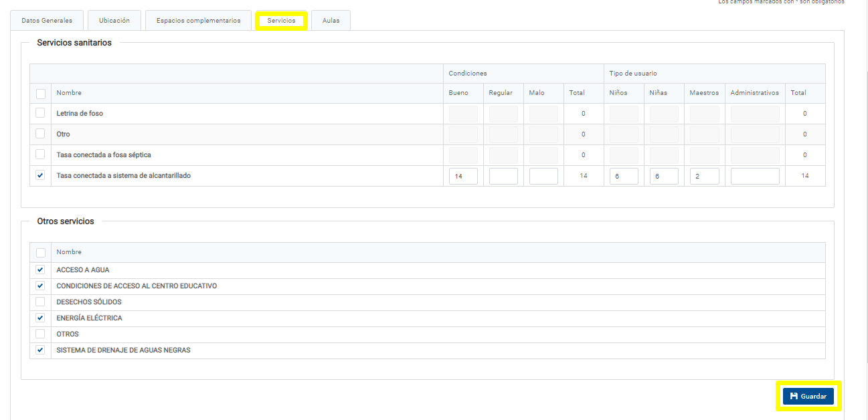This screenshot has height=420, width=868.
Task: Enable the OTROS service checkbox
Action: click(x=40, y=334)
